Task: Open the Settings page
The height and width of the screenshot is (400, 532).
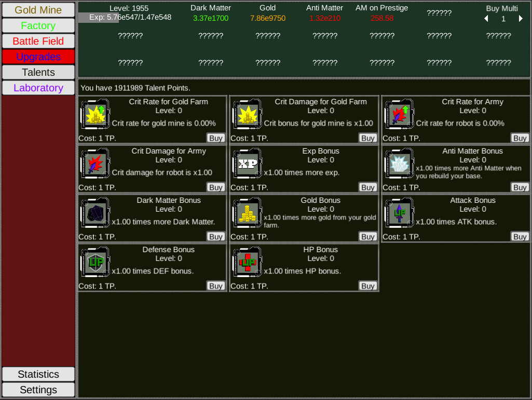Action: 38,390
